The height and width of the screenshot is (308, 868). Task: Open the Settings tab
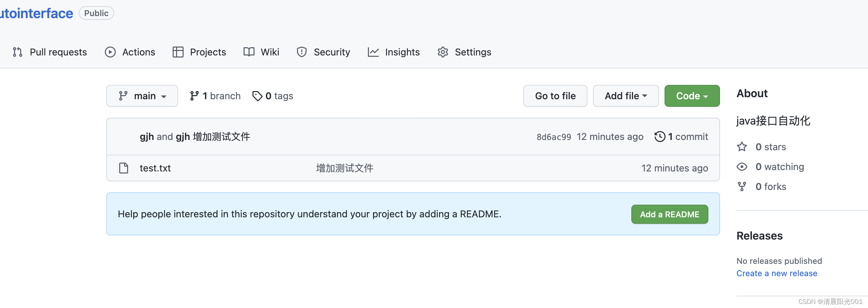[x=473, y=52]
